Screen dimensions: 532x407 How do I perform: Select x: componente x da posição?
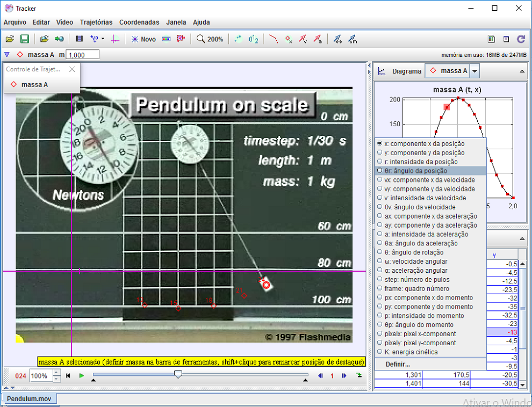pyautogui.click(x=431, y=144)
